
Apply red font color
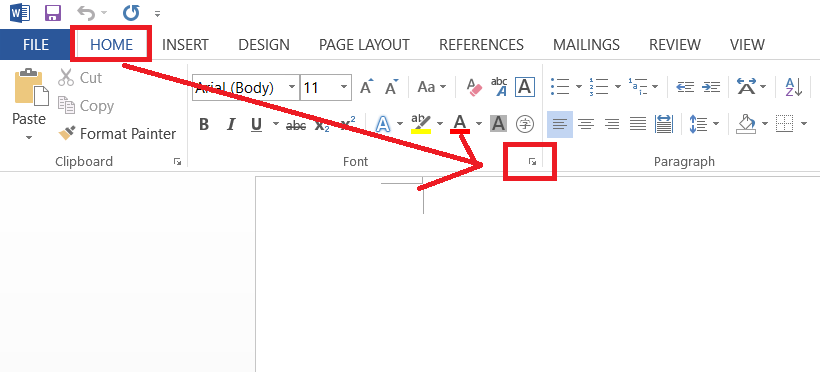460,125
